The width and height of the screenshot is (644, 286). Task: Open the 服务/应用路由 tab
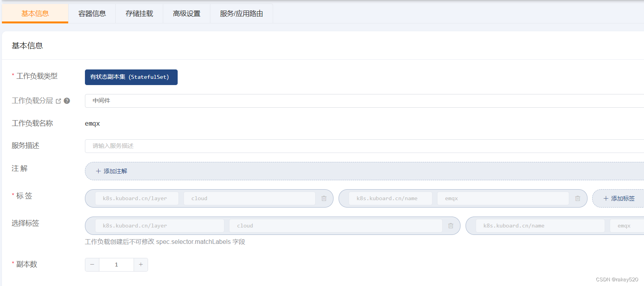pos(242,14)
